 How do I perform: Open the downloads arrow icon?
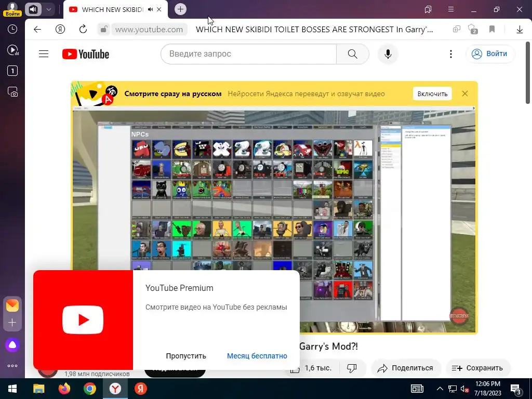[520, 30]
